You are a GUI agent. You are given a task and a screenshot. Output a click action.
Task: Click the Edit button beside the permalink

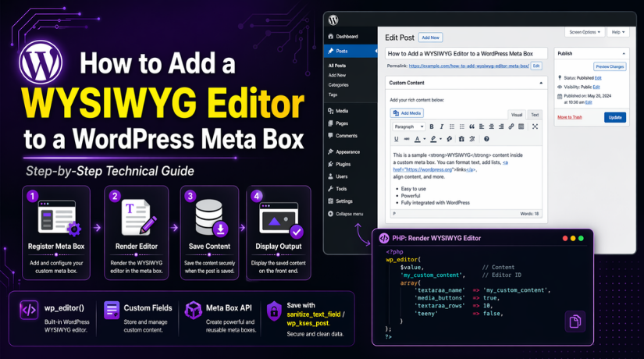(536, 66)
